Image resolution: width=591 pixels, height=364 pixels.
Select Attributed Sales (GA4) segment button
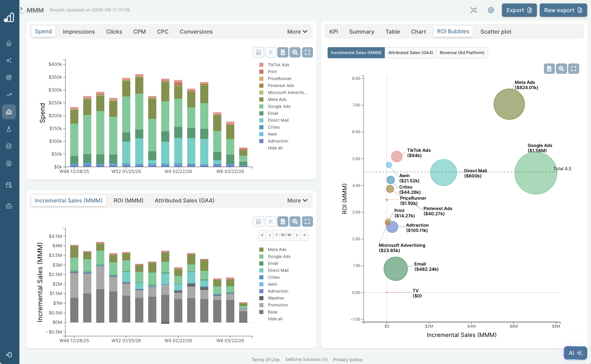point(410,53)
